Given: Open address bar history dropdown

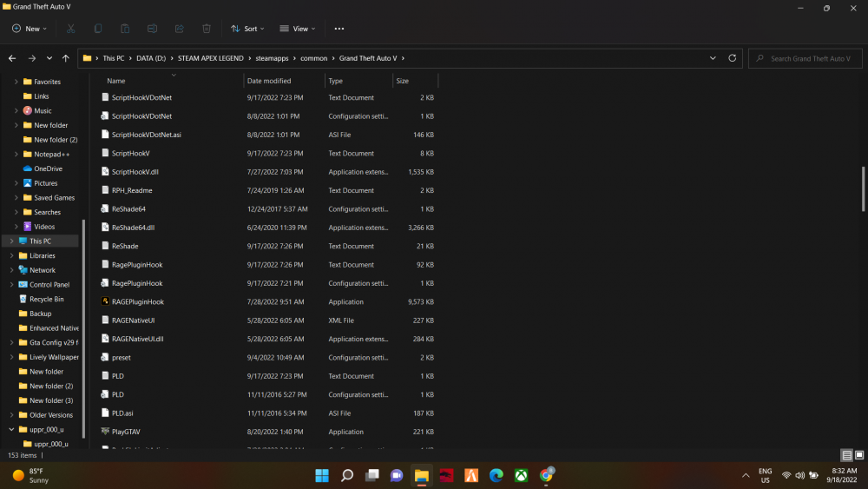Looking at the screenshot, I should [x=713, y=58].
